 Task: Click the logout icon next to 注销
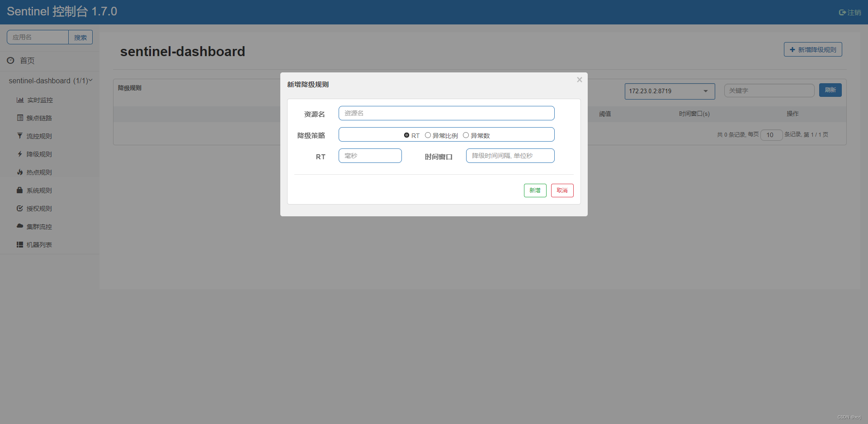[842, 12]
